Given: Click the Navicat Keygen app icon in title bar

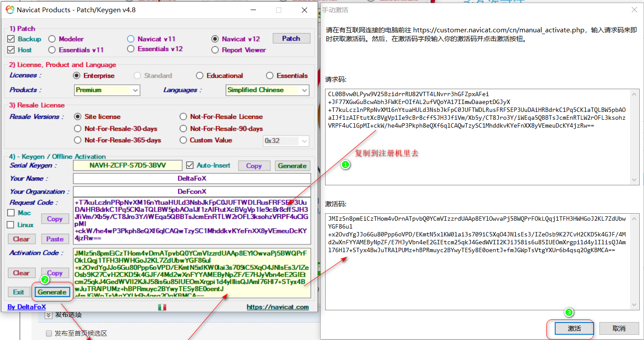Looking at the screenshot, I should tap(10, 10).
